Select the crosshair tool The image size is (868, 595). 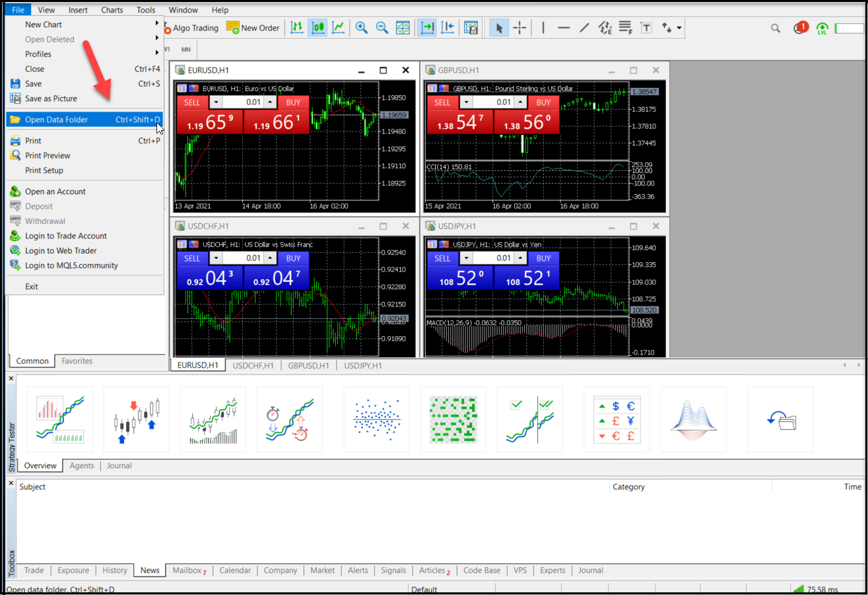click(519, 28)
